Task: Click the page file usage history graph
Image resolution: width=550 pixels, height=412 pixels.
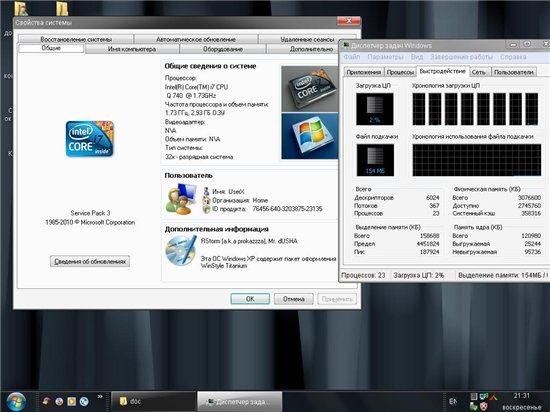Action: click(x=477, y=160)
